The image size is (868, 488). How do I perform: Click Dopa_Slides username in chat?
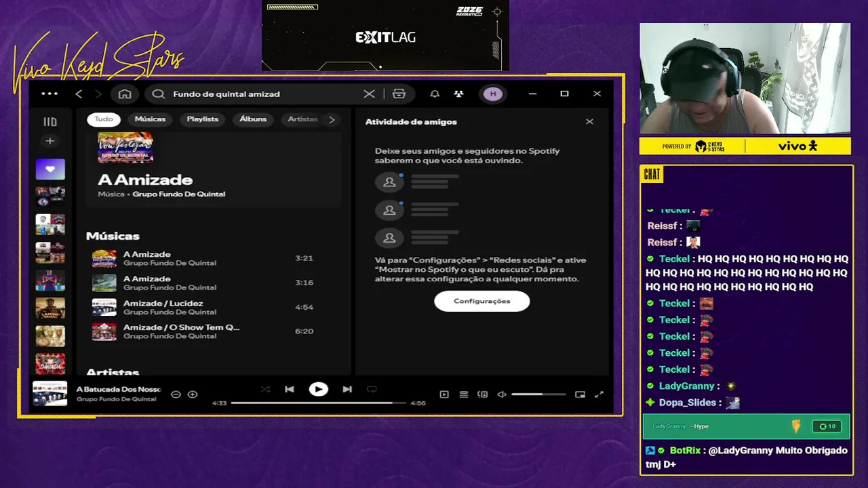[x=688, y=403]
